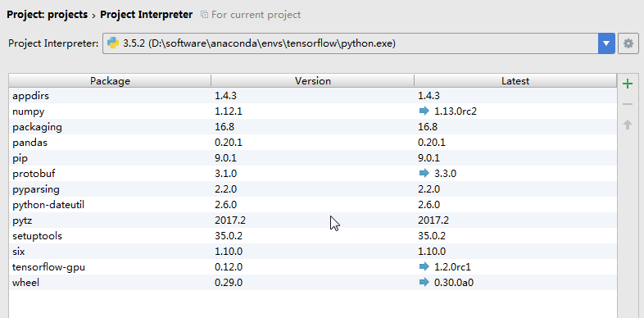
Task: Click the green plus to install package
Action: click(x=628, y=84)
